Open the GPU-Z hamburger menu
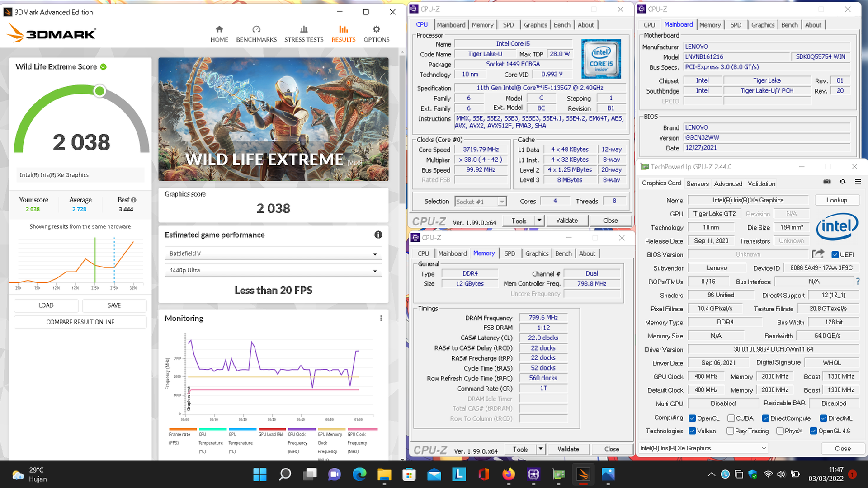The height and width of the screenshot is (488, 868). tap(858, 182)
